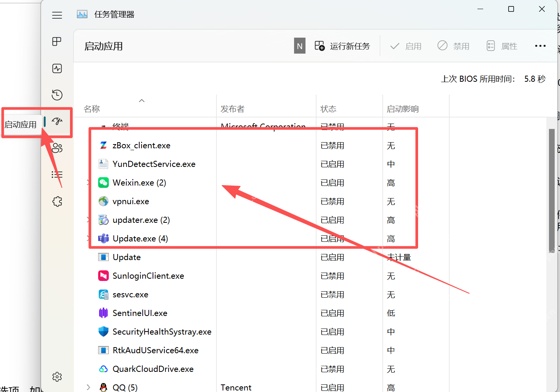Click 已启用 status of YunDetectService.exe
This screenshot has width=560, height=392.
pos(332,164)
